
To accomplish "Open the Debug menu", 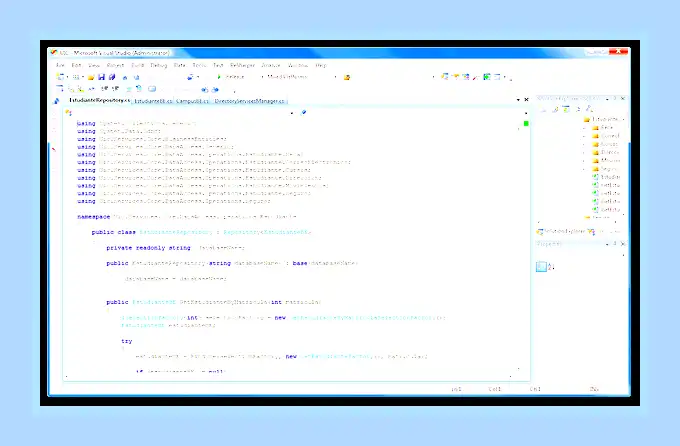I will point(159,65).
